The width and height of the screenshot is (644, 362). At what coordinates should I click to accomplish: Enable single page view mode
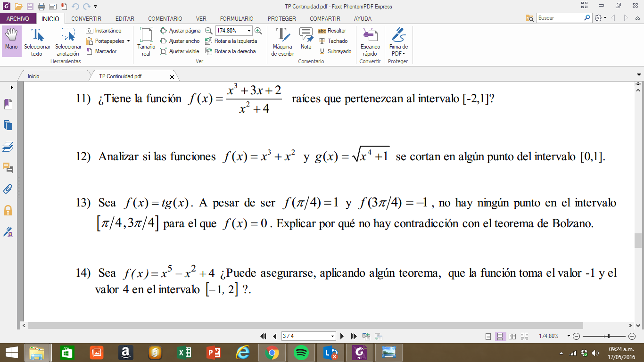(x=488, y=337)
